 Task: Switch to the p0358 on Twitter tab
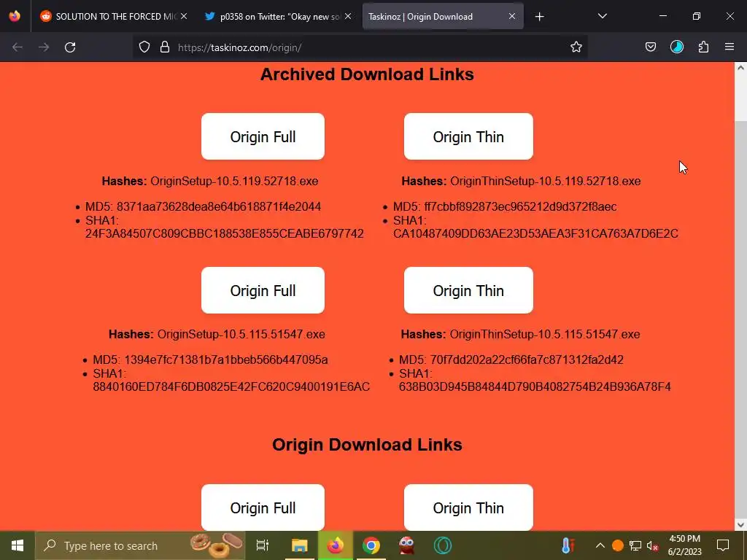pos(278,16)
